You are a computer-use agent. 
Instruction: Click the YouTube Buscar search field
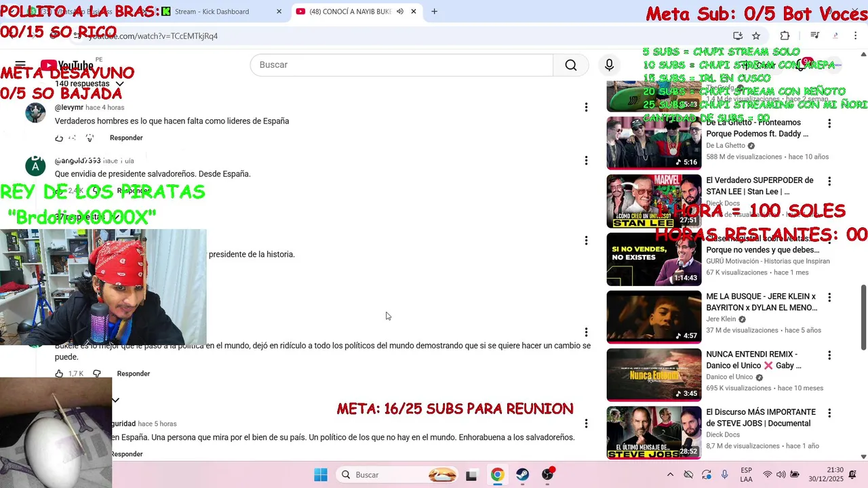[x=401, y=65]
